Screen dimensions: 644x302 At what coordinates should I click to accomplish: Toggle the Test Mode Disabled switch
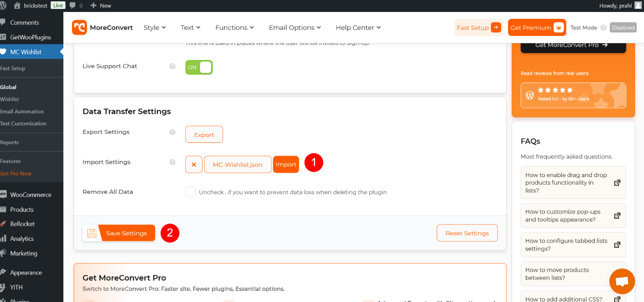(x=623, y=27)
